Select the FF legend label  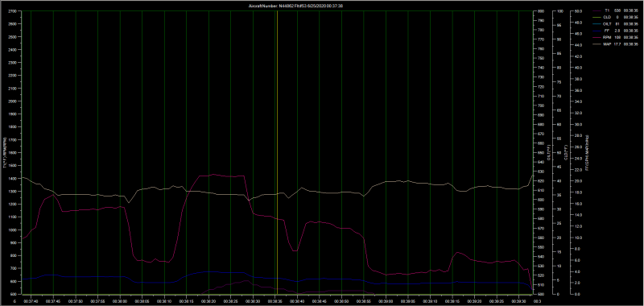[608, 31]
